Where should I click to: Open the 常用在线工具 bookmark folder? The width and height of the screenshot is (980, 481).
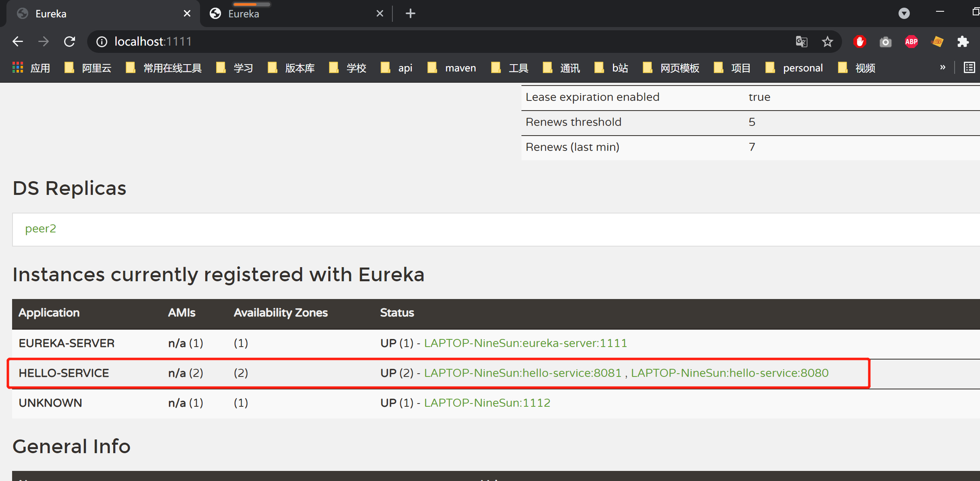(163, 68)
